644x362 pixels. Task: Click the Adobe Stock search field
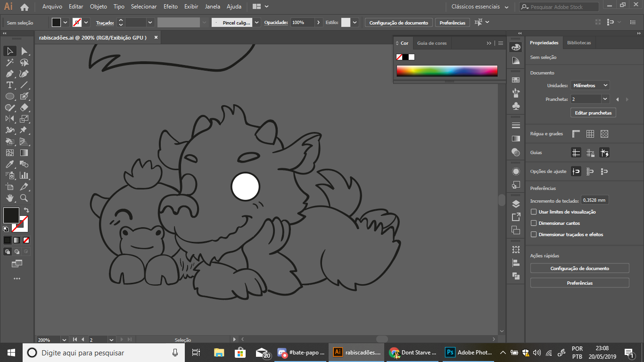point(559,7)
